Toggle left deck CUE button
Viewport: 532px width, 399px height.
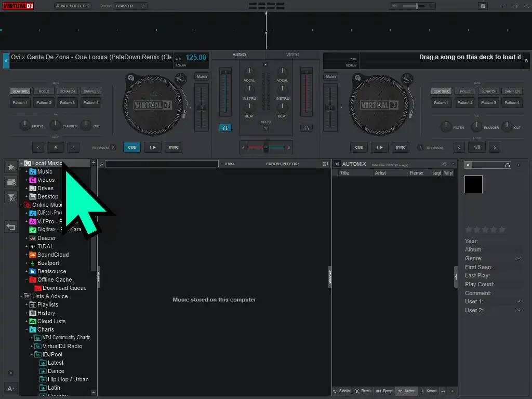[131, 147]
